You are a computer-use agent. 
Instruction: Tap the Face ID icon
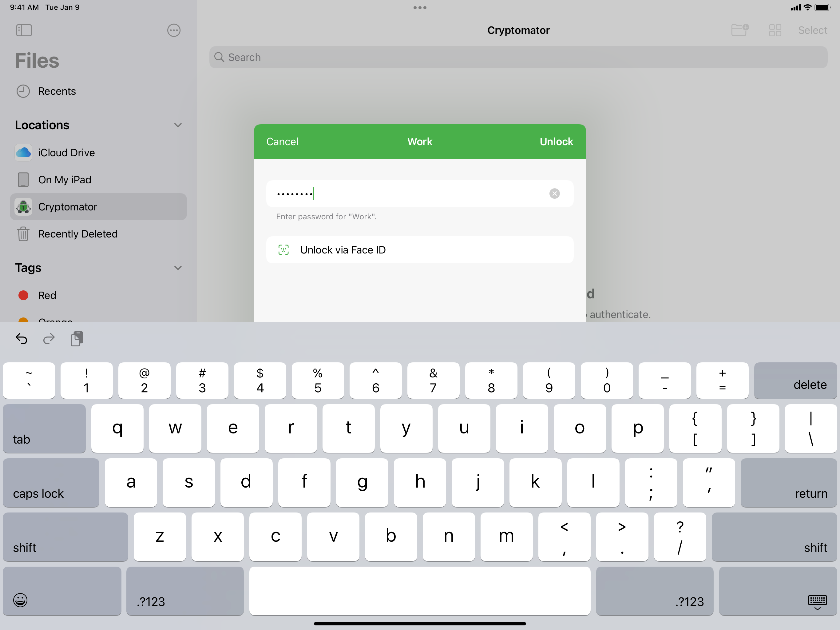point(283,250)
